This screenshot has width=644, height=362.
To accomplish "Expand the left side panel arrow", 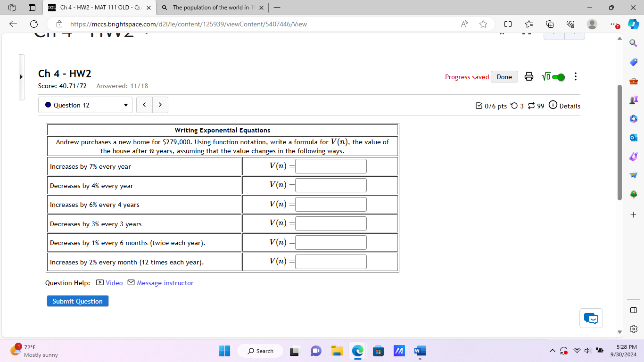I will point(22,77).
